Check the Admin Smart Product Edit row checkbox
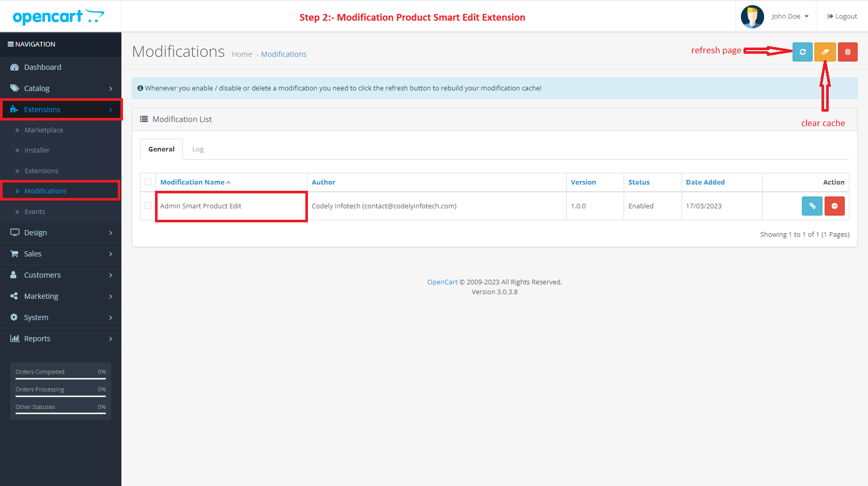Screen dimensions: 868x486 click(148, 206)
